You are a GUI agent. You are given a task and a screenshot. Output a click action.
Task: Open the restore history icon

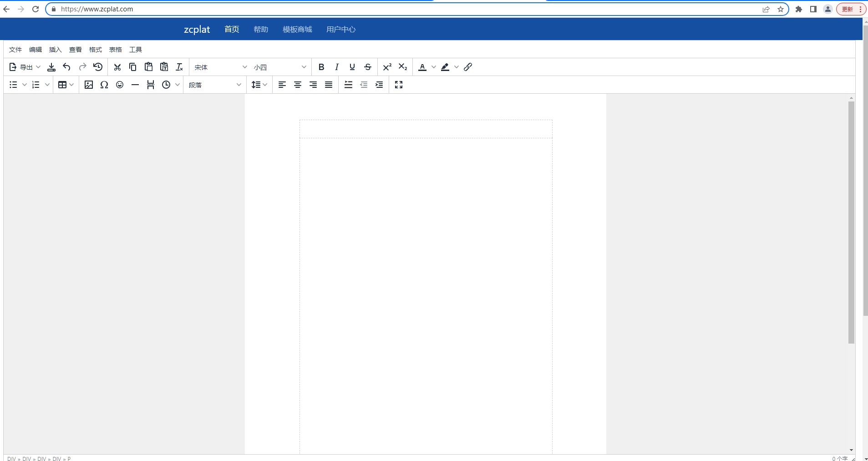pos(98,67)
